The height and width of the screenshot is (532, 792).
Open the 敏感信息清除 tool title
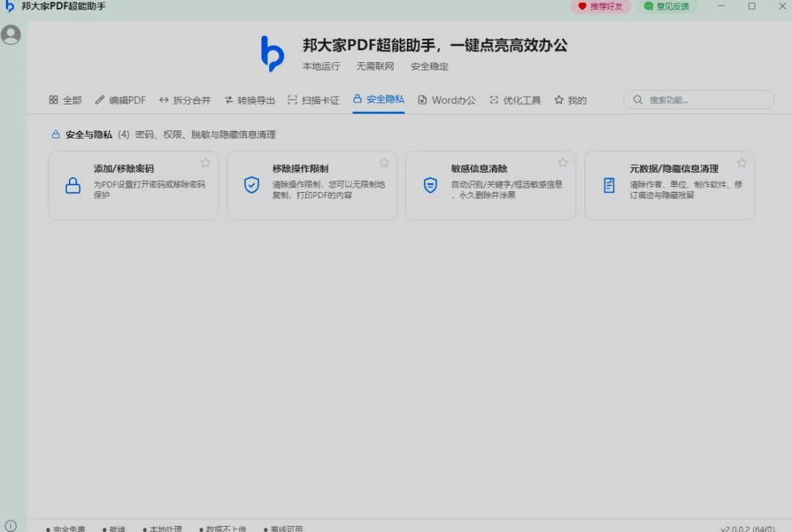point(479,169)
